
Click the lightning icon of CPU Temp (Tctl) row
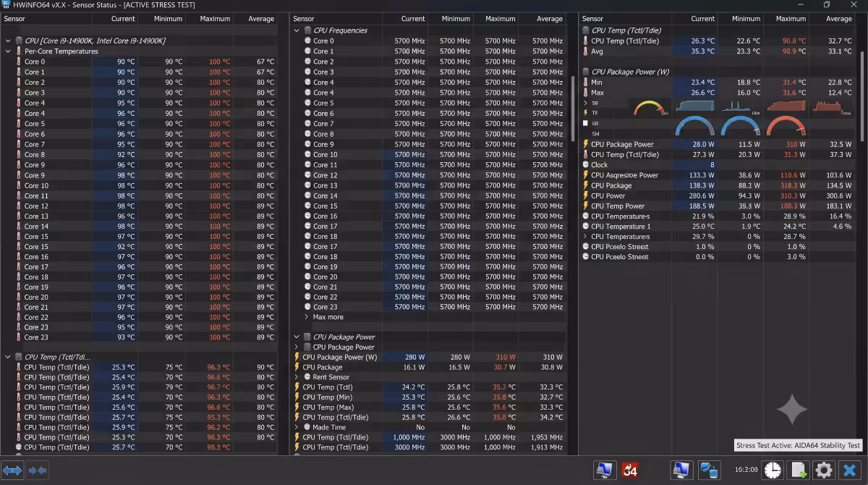[297, 387]
